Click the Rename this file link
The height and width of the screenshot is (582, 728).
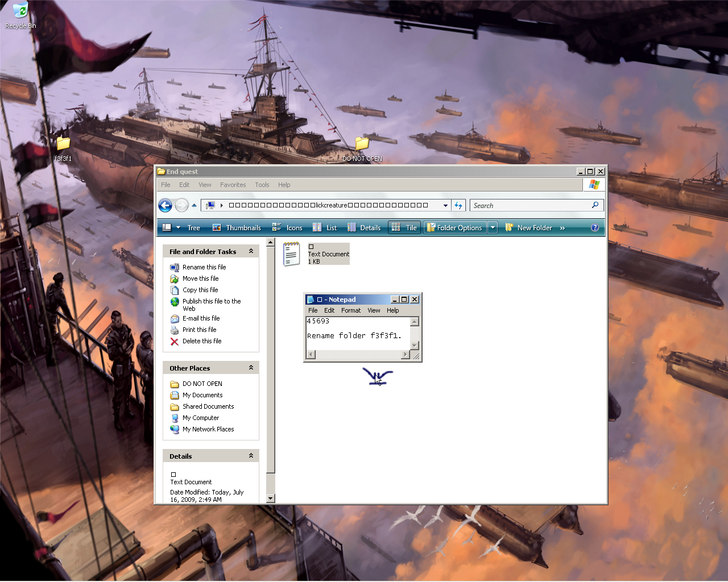[x=204, y=267]
